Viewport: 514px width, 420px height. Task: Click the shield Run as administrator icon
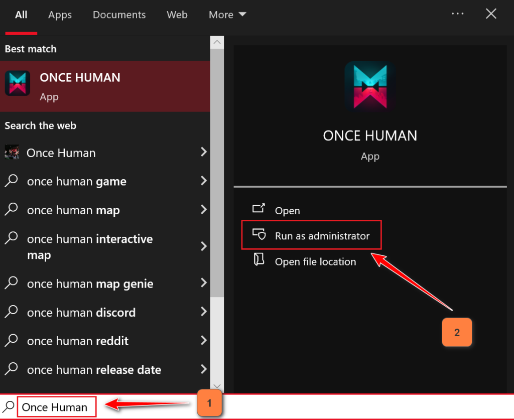coord(259,234)
